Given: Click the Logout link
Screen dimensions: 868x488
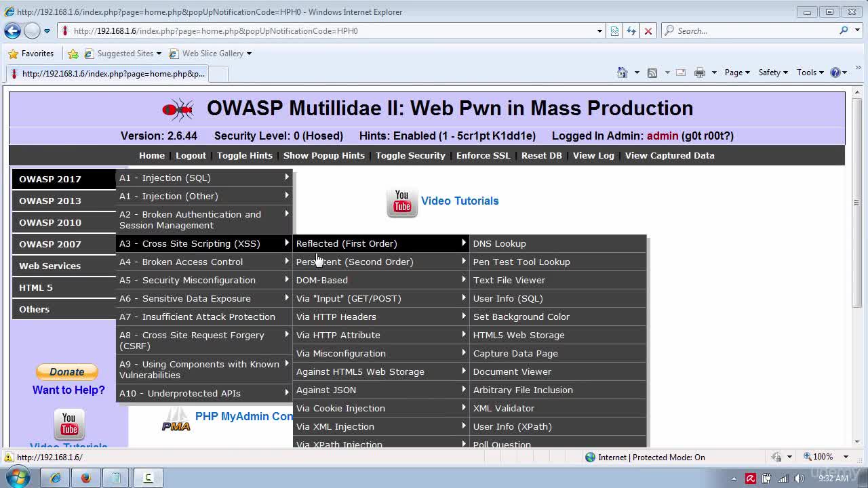Looking at the screenshot, I should [191, 155].
